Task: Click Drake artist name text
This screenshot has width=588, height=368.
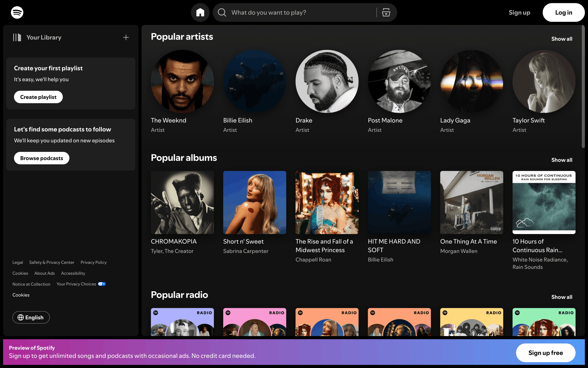Action: coord(304,121)
